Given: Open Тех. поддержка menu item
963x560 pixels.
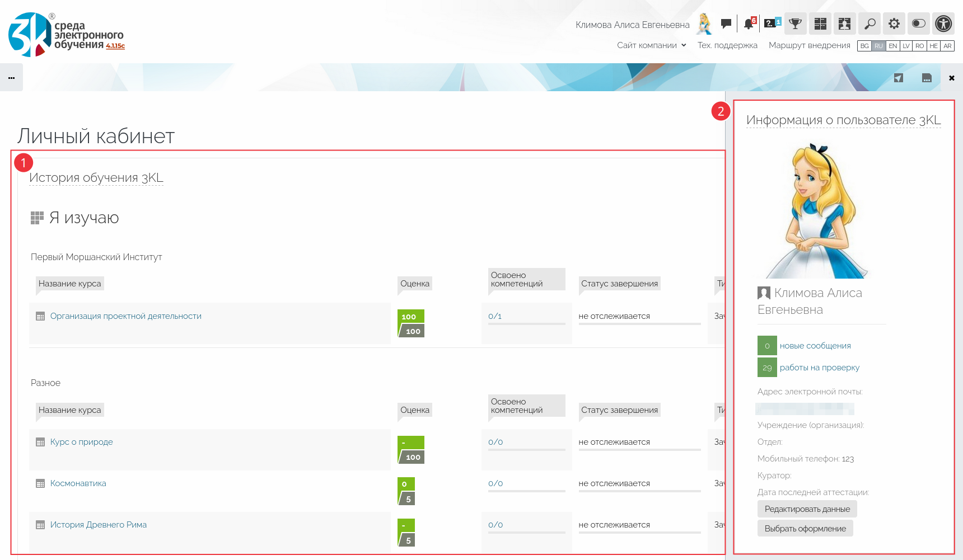Looking at the screenshot, I should 727,45.
